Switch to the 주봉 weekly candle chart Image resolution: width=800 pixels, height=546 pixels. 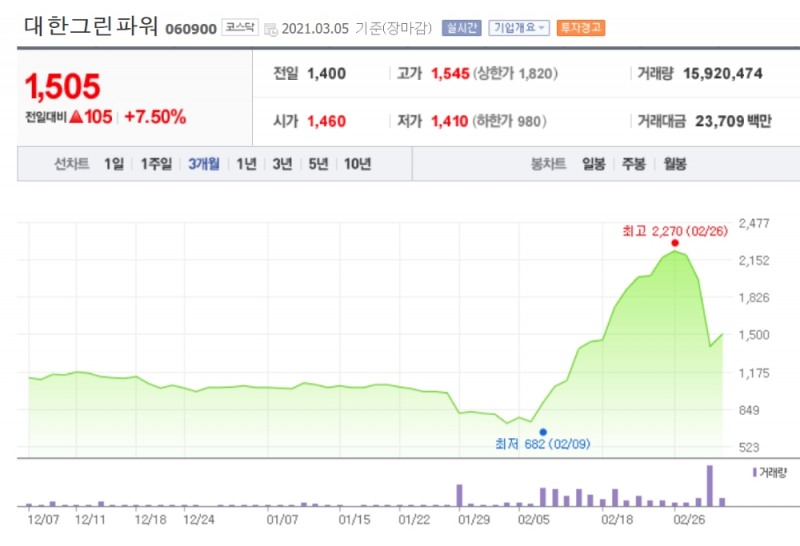point(633,164)
